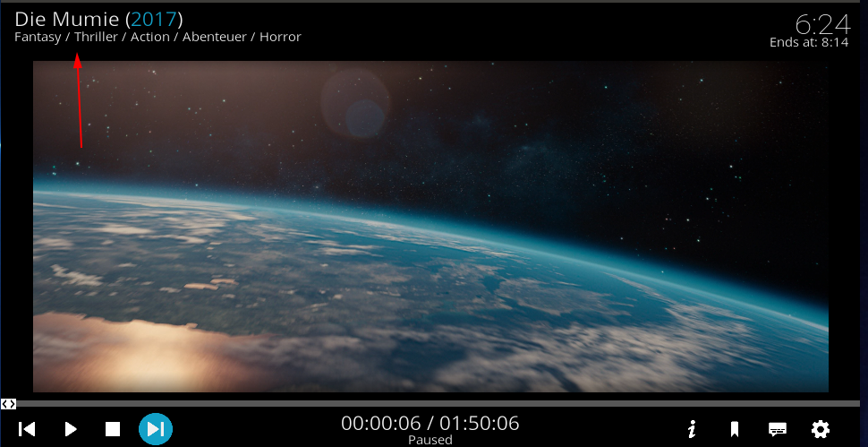
Task: Click the 'Thriller' genre text
Action: coord(97,37)
